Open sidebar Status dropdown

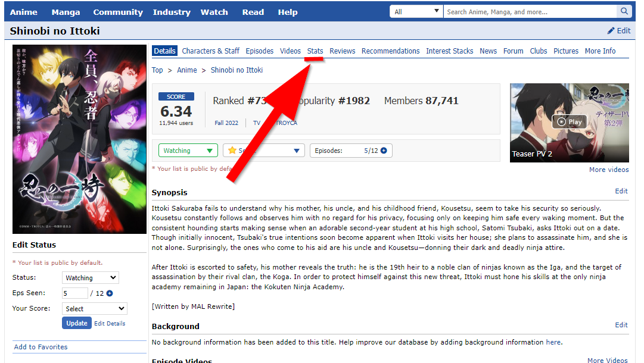pyautogui.click(x=91, y=278)
